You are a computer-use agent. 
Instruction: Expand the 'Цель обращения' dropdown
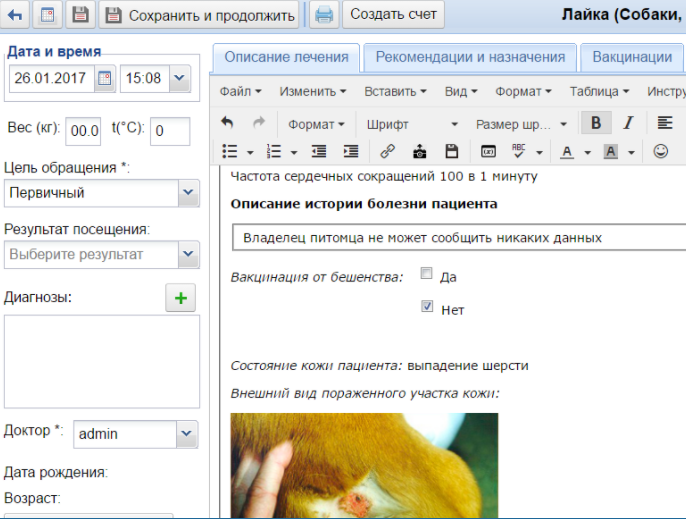(188, 192)
